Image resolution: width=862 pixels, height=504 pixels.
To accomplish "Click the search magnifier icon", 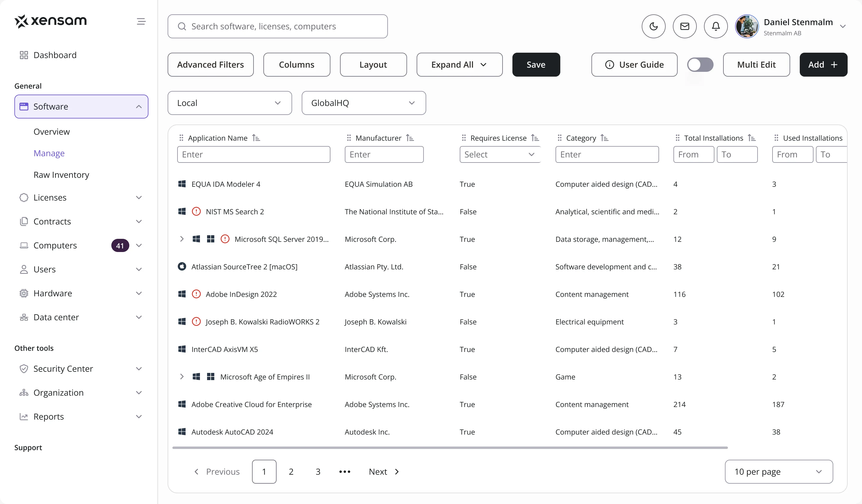I will 182,26.
